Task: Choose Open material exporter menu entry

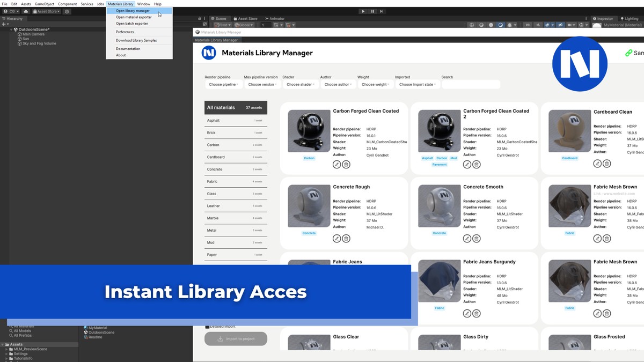Action: coord(139,17)
